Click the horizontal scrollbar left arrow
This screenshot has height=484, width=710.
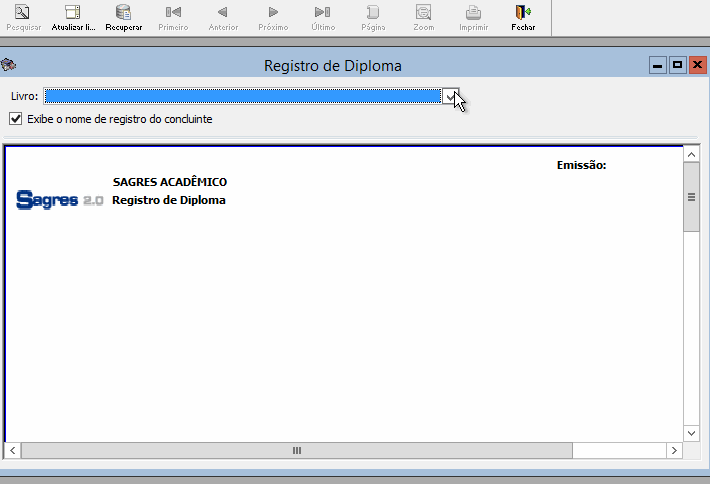[13, 451]
